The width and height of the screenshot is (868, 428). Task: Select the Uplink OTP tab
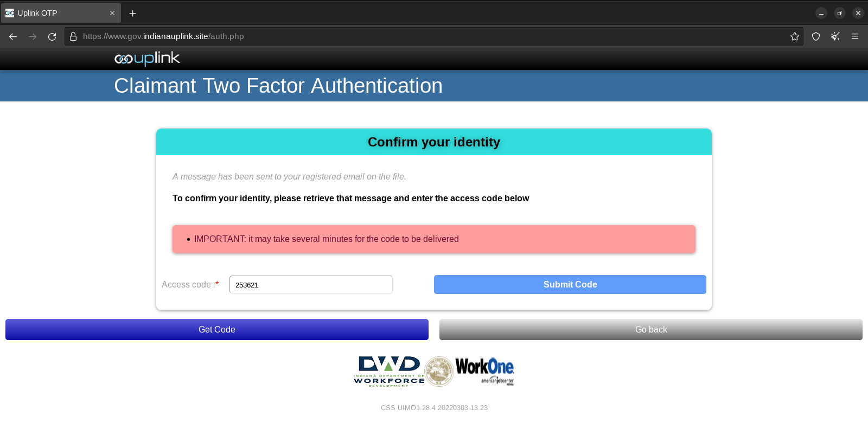pos(54,13)
